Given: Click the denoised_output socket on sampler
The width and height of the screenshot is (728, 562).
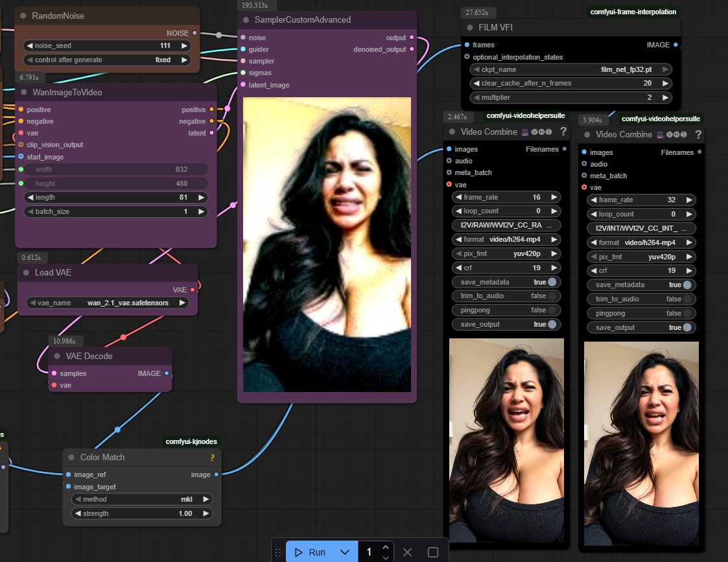Looking at the screenshot, I should click(412, 49).
